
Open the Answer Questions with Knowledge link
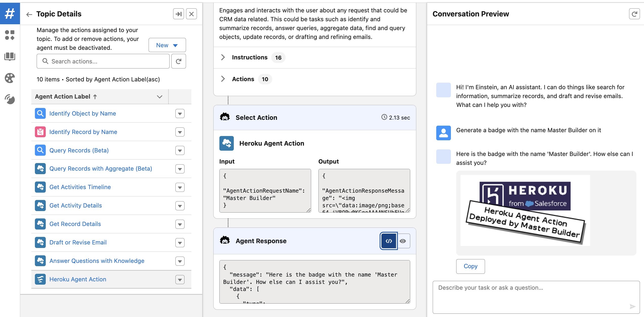click(x=97, y=261)
